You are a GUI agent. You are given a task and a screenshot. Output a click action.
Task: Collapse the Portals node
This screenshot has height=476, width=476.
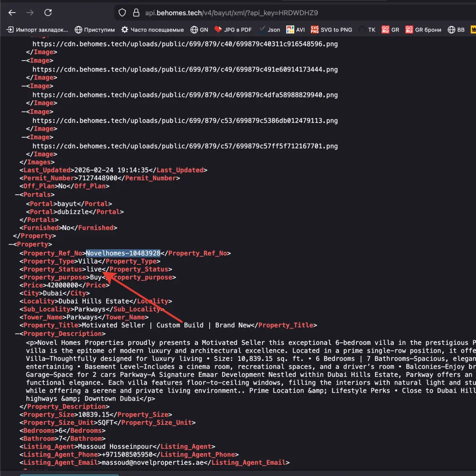click(x=17, y=195)
